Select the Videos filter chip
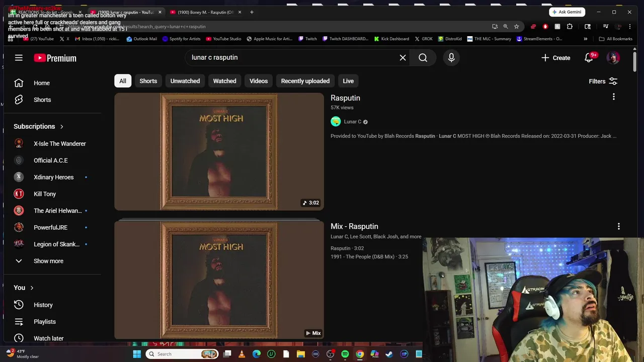Viewport: 644px width, 362px height. click(x=259, y=81)
